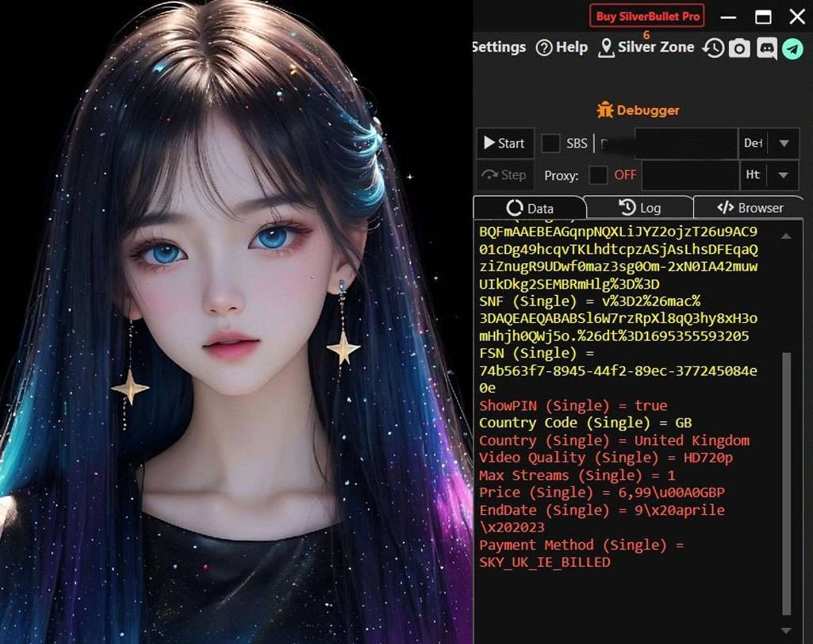
Task: Close the SilverBullet window
Action: click(797, 17)
